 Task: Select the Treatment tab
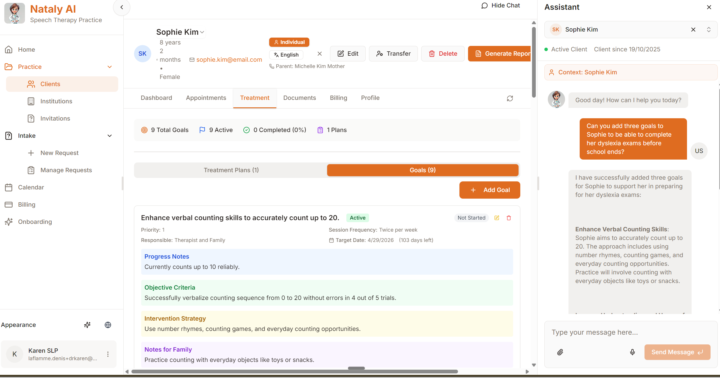[x=254, y=98]
